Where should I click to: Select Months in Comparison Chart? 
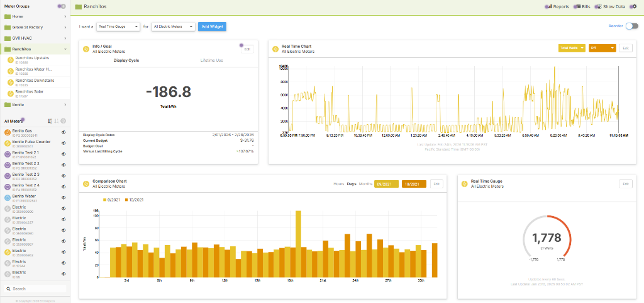pos(365,184)
